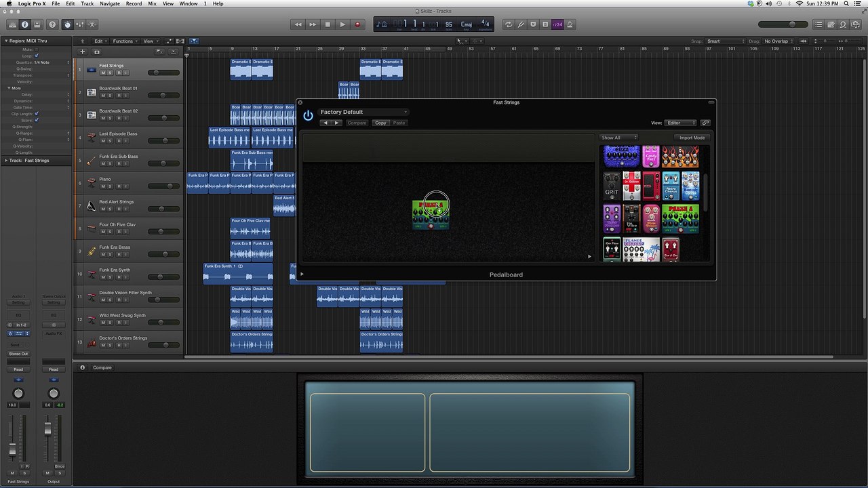Click Add Track plus button

[x=83, y=52]
